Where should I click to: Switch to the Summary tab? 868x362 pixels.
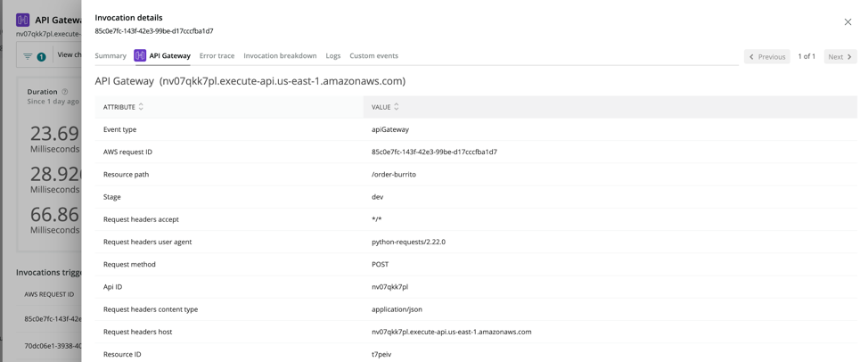(111, 56)
